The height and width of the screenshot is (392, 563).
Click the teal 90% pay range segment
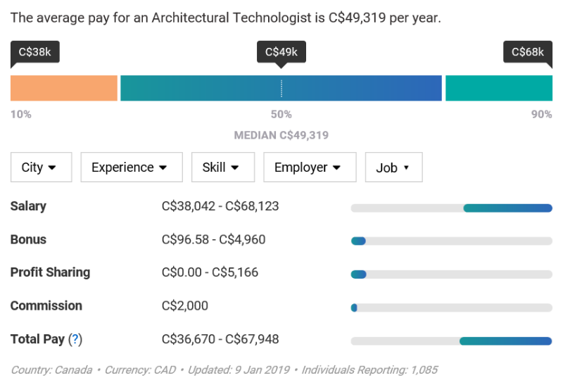499,88
